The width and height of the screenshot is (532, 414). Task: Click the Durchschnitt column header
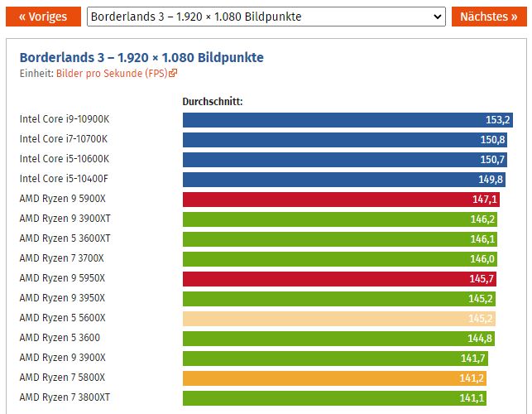213,101
